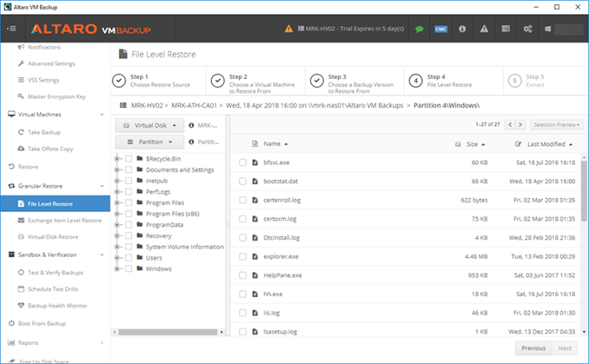The width and height of the screenshot is (589, 364).
Task: Tick the bootstat.dat checkbox
Action: pos(242,182)
